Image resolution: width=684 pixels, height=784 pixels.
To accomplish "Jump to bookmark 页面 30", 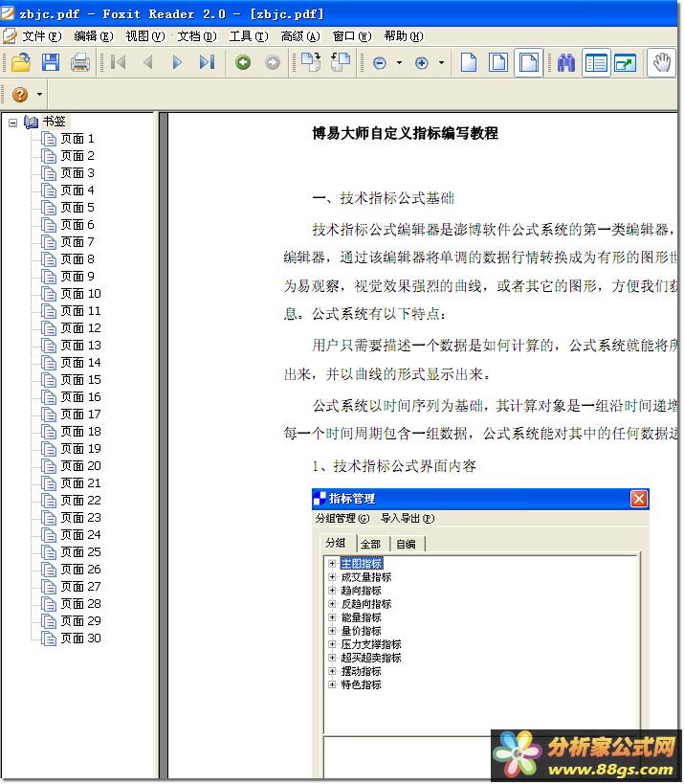I will [x=81, y=638].
